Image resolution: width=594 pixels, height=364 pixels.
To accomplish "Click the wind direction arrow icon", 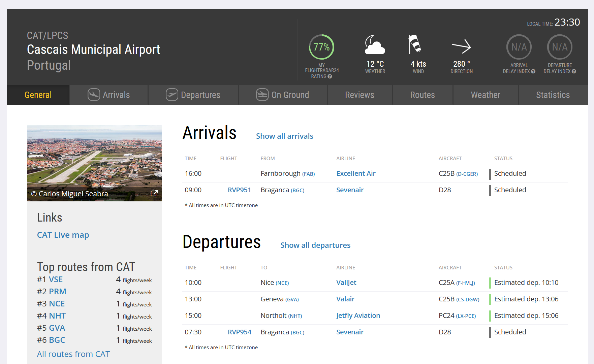I will 461,46.
